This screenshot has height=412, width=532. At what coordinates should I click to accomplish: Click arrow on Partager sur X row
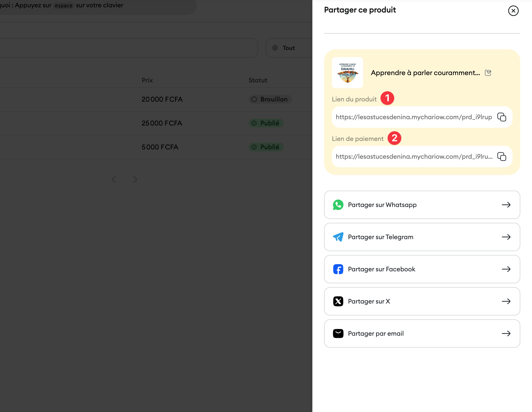pos(506,301)
